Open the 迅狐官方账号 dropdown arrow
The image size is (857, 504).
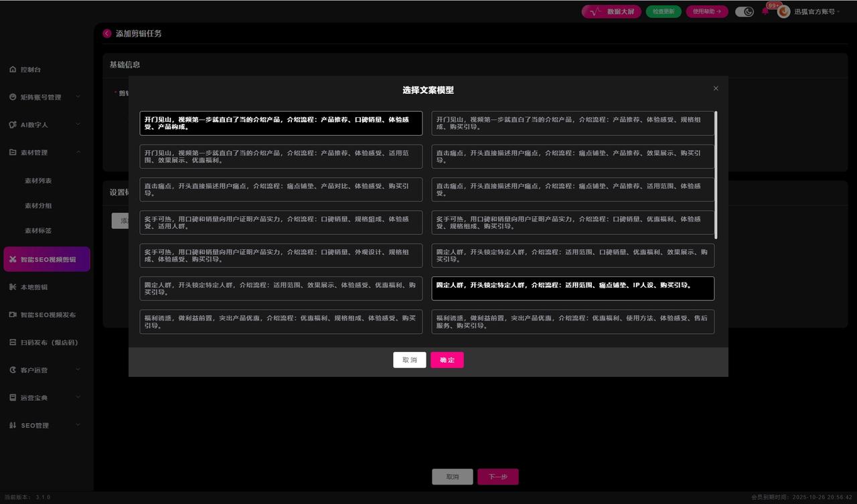[x=838, y=12]
